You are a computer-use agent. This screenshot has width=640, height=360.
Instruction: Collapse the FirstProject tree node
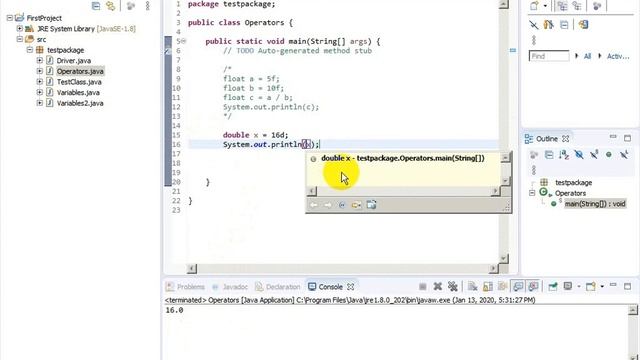pos(10,18)
